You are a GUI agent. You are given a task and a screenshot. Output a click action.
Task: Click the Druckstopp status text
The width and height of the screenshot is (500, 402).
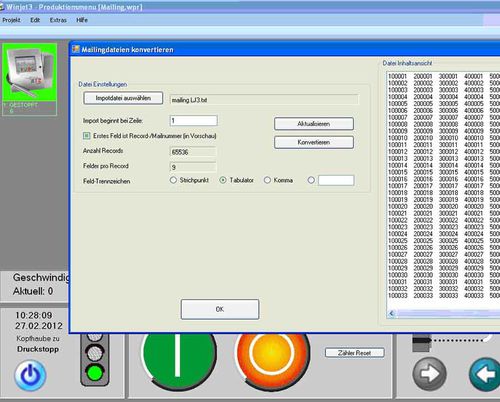point(38,349)
